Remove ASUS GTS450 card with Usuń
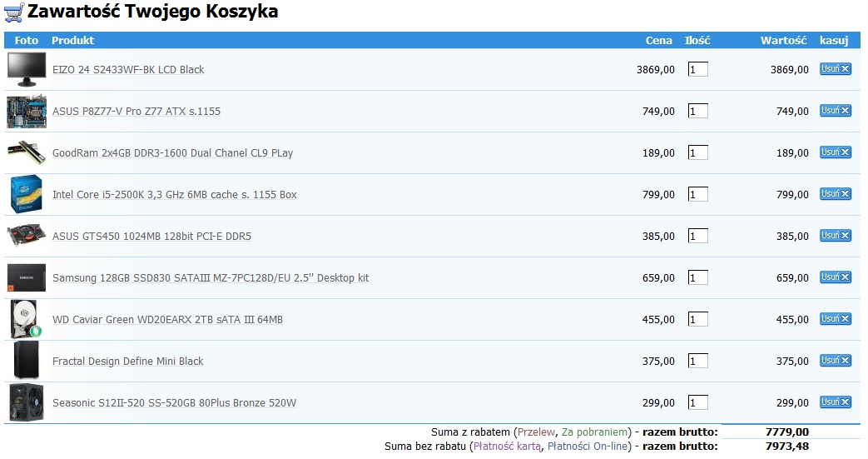The image size is (868, 459). pos(836,235)
